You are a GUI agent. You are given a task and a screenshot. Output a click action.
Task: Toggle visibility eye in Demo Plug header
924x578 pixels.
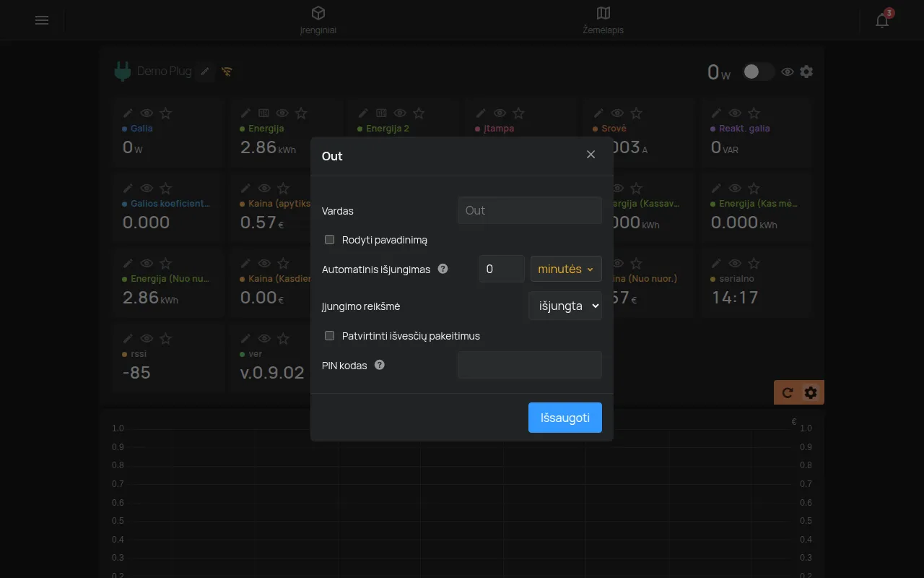[x=788, y=72]
